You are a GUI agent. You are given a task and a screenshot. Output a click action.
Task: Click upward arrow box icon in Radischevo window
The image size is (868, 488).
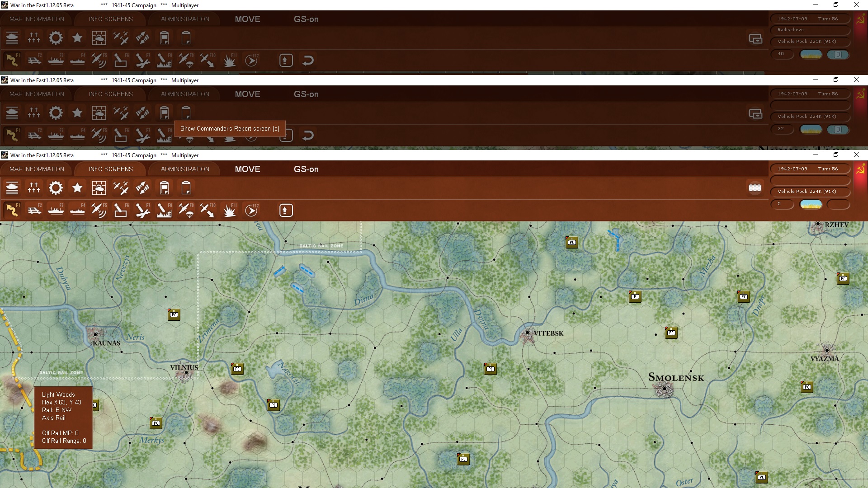point(286,60)
